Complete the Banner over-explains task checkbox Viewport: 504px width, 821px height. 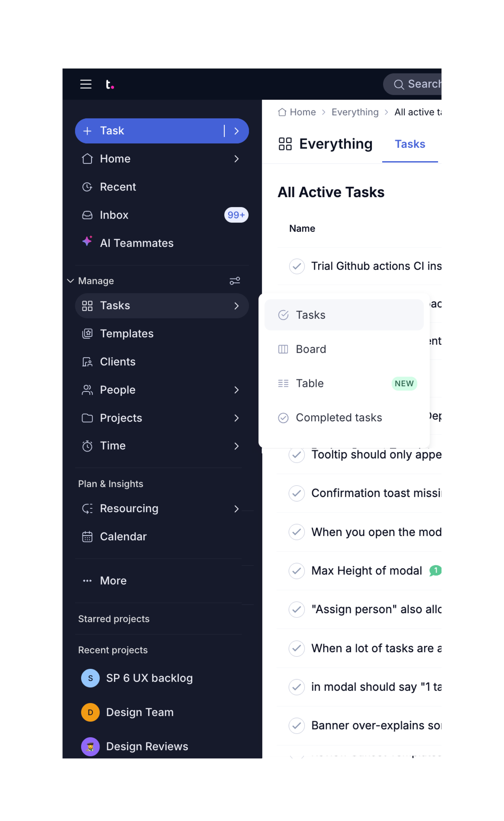[x=297, y=726]
